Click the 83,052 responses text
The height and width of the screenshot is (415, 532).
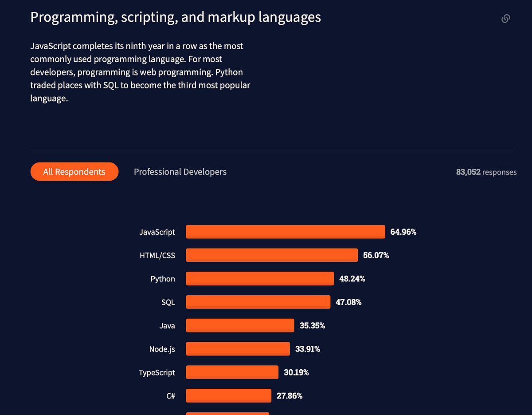[486, 172]
